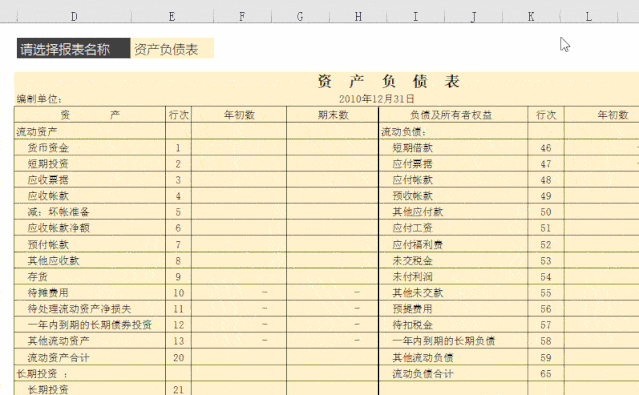Select the 其他应收款 row label
The image size is (639, 395).
tap(53, 260)
